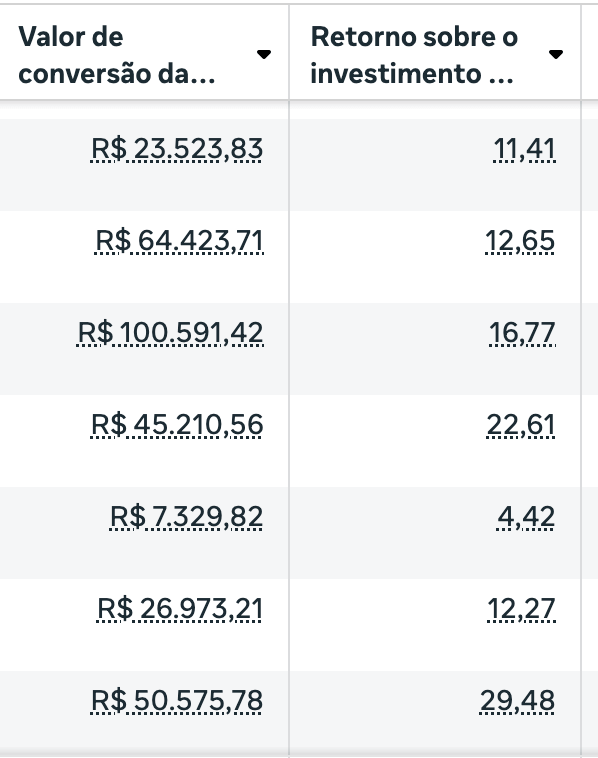Screen dimensions: 598x758
Task: Select the 12,27 return value
Action: tap(521, 609)
